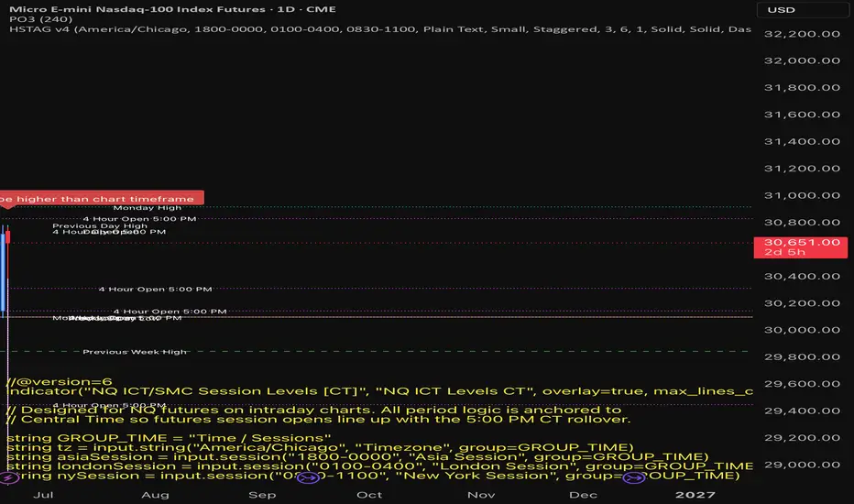Viewport: 854px width, 504px height.
Task: Click the 31,600.00 price scale label
Action: click(x=802, y=115)
